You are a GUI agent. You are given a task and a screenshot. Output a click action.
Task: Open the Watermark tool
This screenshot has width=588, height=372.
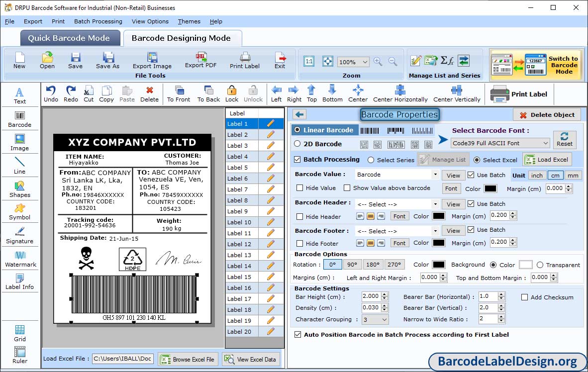pos(20,259)
